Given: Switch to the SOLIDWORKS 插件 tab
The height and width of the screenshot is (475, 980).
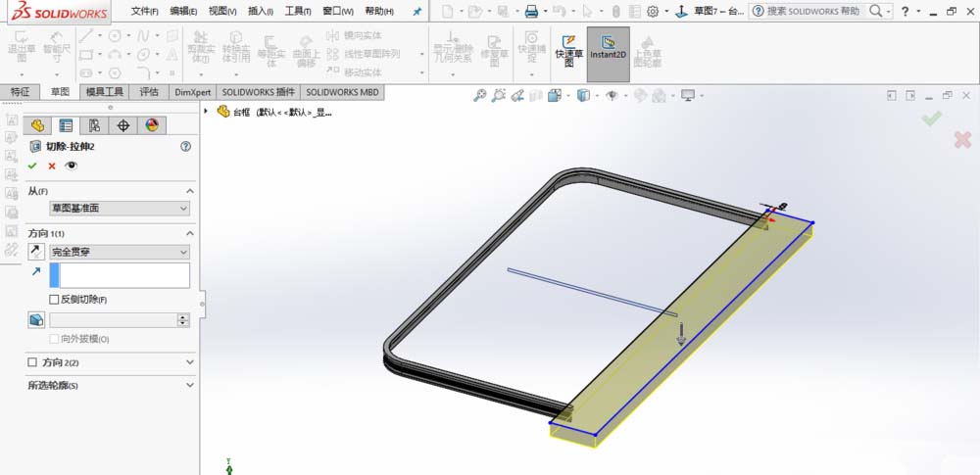Looking at the screenshot, I should tap(258, 92).
